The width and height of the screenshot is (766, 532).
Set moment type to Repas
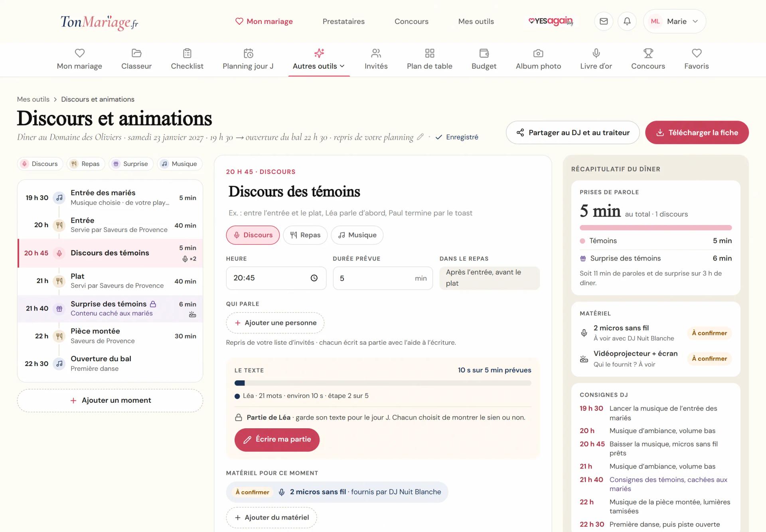coord(305,235)
